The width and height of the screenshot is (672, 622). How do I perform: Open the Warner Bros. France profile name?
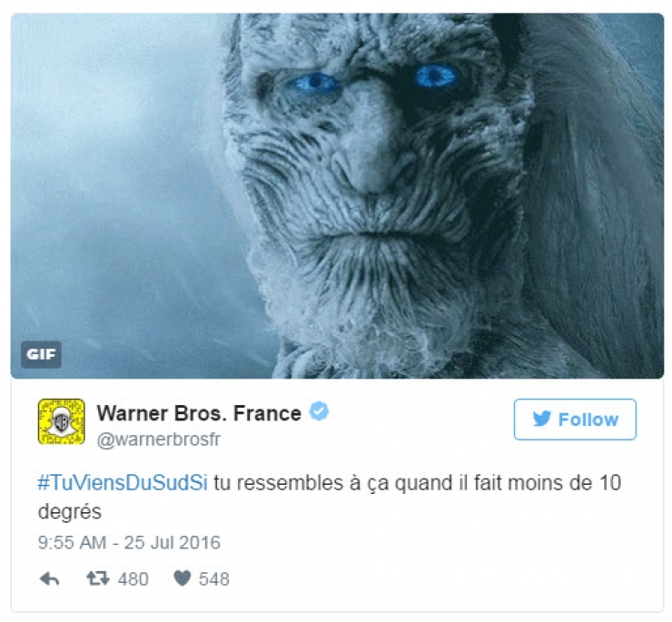coord(199,414)
